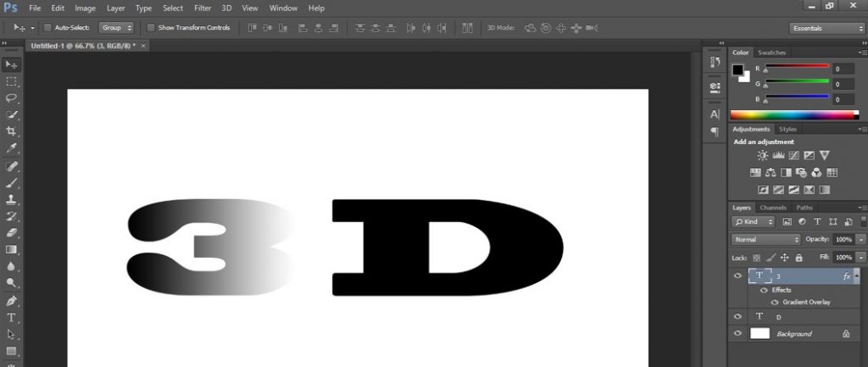Open the layer filter Kind dropdown
Viewport: 868px width, 367px height.
click(753, 222)
